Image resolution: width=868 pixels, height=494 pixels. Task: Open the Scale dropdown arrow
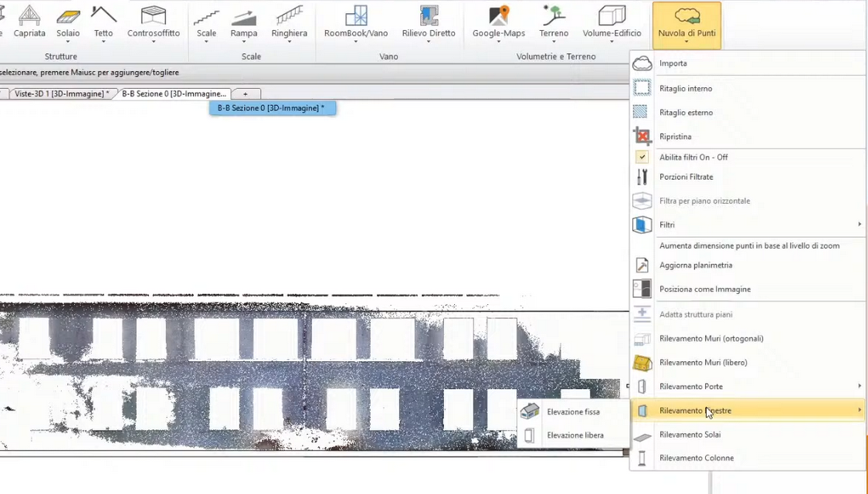[x=206, y=42]
